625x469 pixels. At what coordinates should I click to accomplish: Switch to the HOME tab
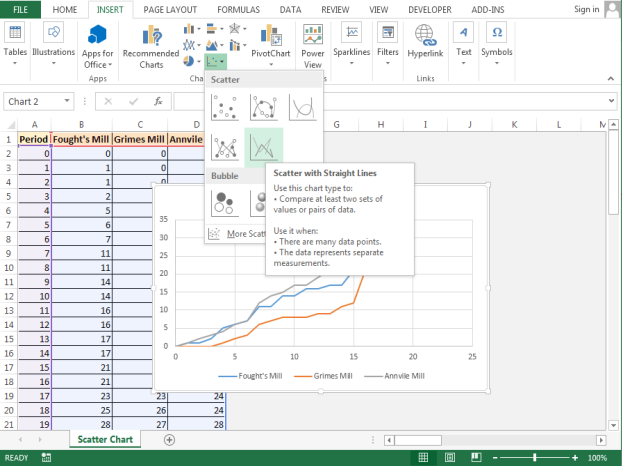pyautogui.click(x=65, y=10)
